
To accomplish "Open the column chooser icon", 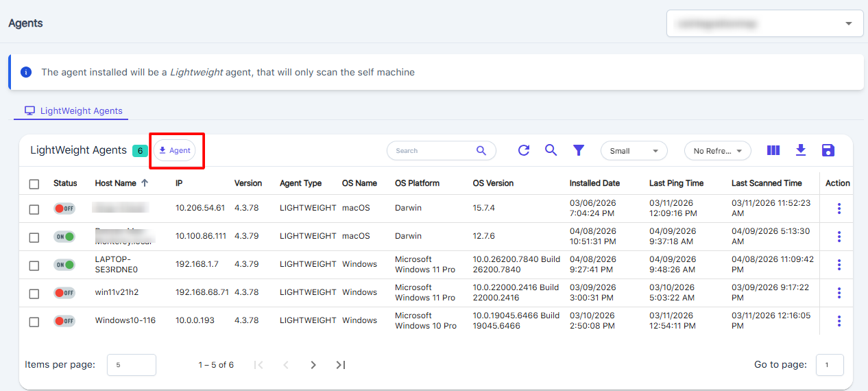I will point(773,150).
